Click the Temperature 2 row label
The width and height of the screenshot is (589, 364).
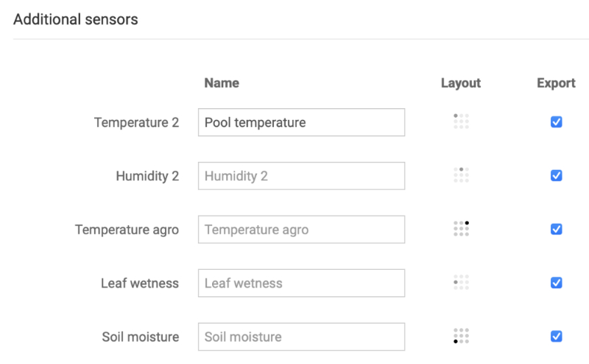[x=136, y=123]
